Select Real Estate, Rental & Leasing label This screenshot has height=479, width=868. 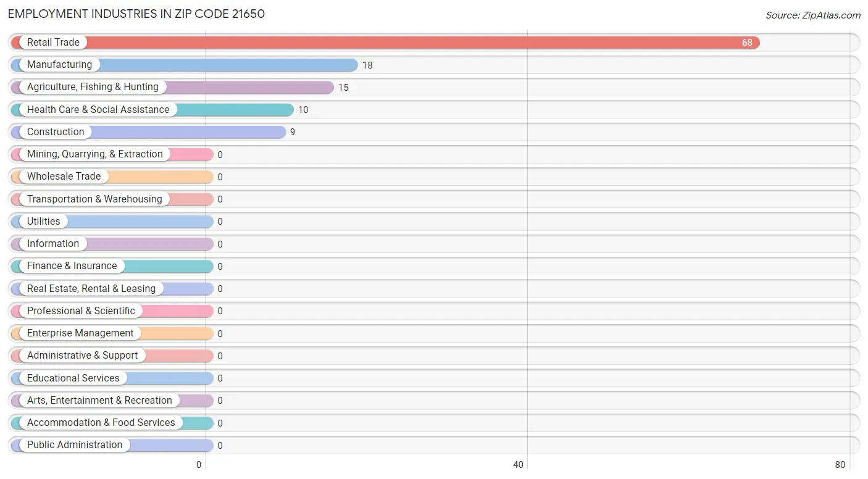(91, 289)
